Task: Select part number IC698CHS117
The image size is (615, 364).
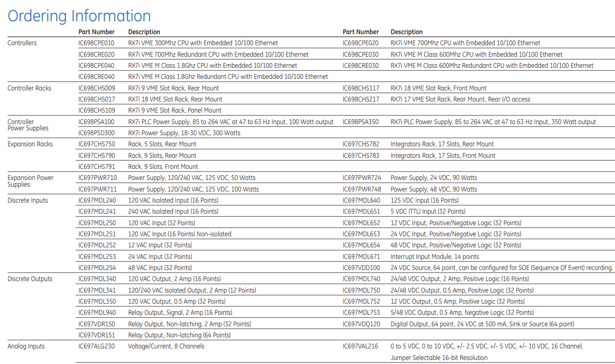Action: (361, 88)
